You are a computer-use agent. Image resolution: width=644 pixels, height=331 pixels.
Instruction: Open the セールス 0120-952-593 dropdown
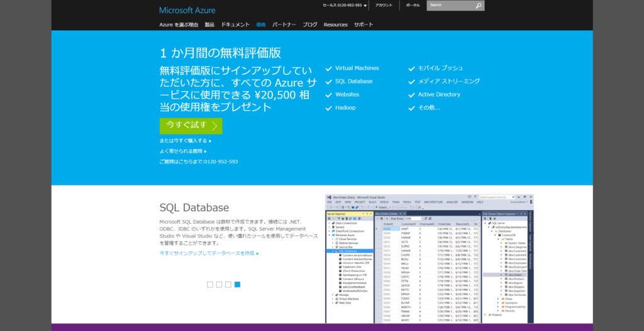click(344, 5)
